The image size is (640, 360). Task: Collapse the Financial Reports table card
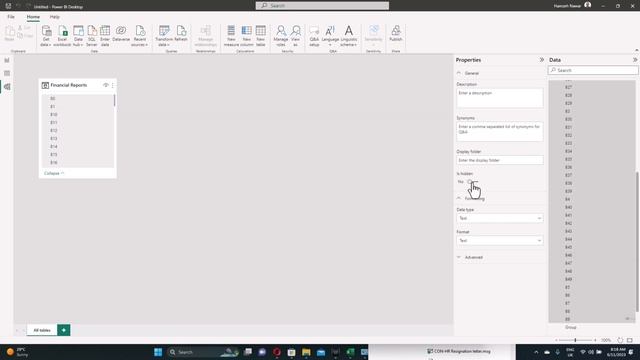pos(54,173)
